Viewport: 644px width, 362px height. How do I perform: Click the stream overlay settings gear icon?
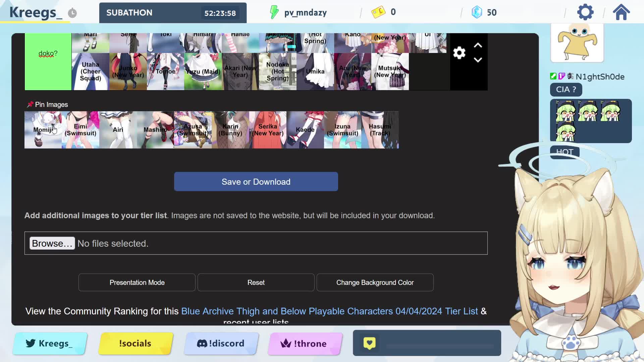coord(585,12)
